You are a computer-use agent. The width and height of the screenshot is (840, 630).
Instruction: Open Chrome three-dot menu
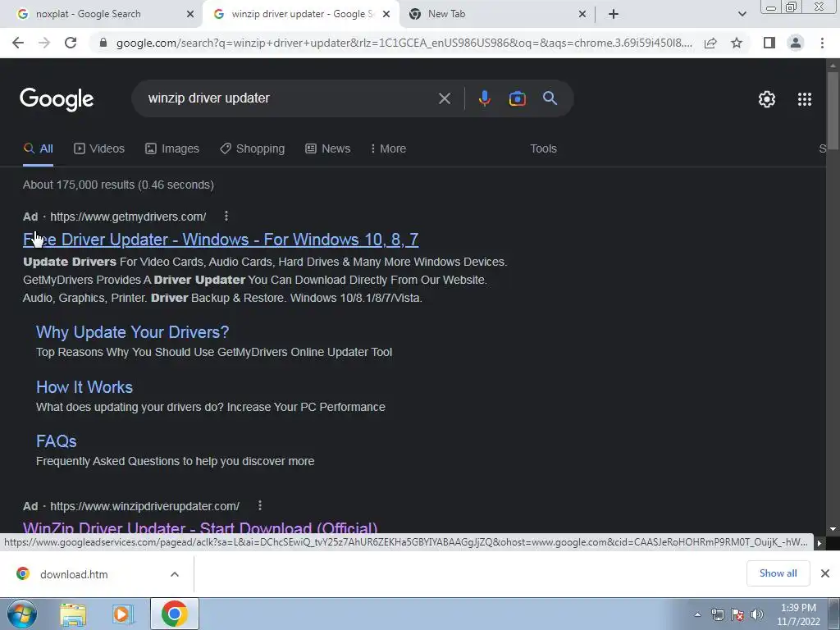click(822, 43)
